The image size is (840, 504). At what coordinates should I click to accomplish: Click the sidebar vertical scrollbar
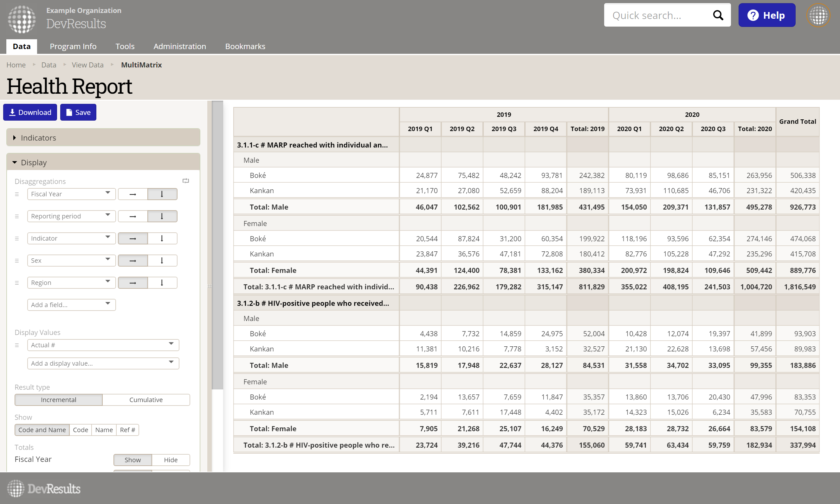(217, 244)
